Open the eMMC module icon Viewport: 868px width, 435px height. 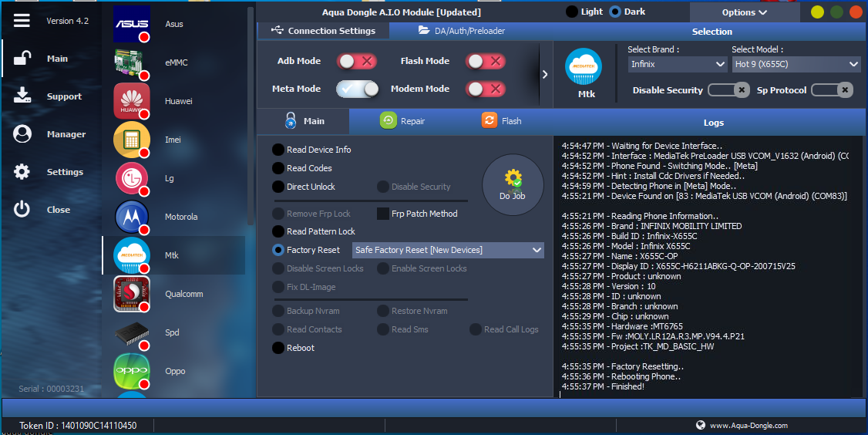[x=132, y=62]
